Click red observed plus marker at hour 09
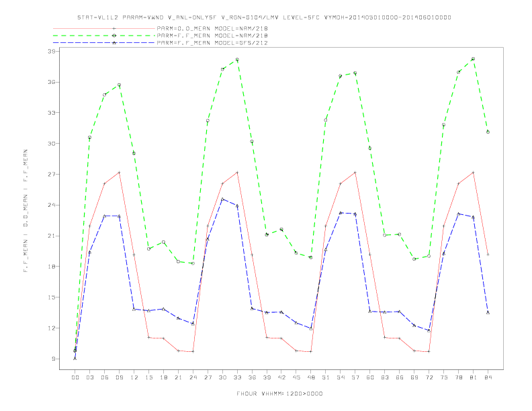 (x=119, y=173)
